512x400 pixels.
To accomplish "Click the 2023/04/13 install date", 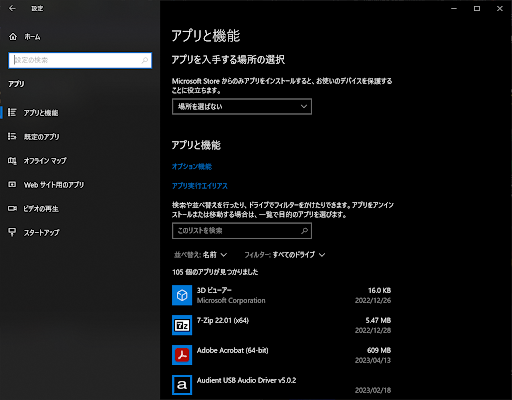I will click(373, 360).
